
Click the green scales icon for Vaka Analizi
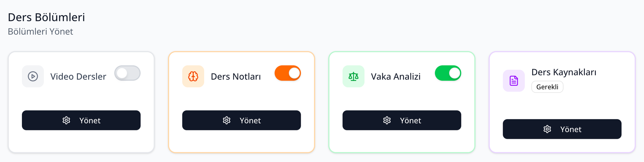[353, 76]
